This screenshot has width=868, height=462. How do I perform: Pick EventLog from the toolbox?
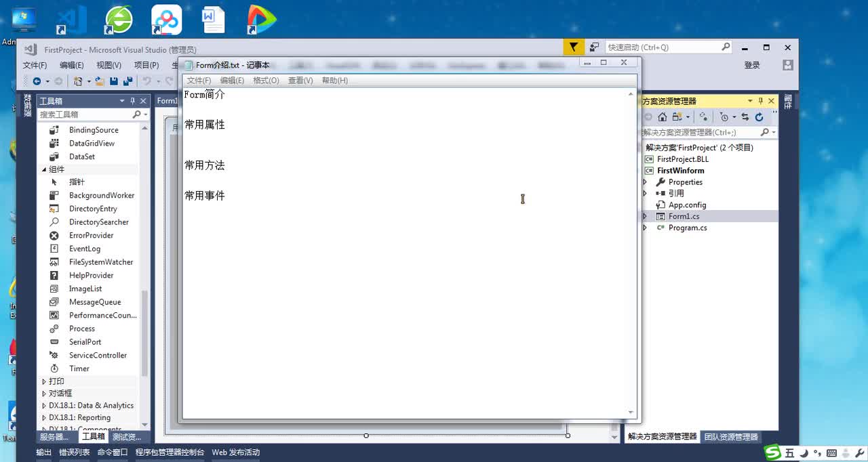(85, 249)
